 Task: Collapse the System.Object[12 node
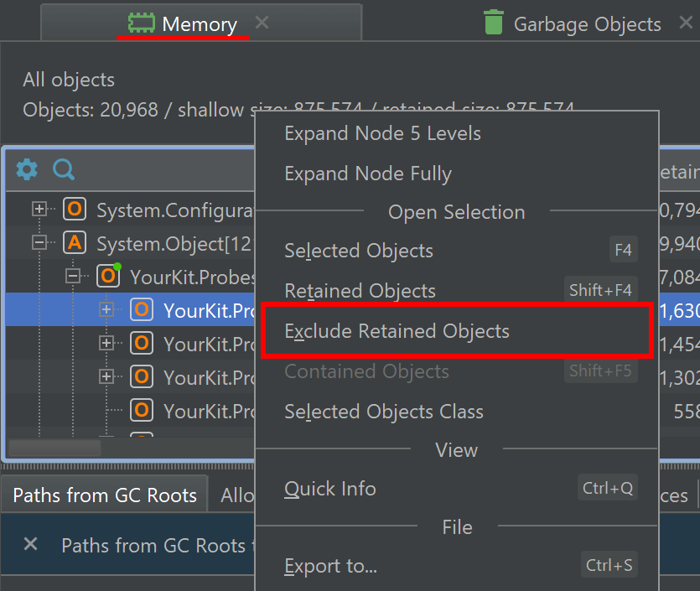click(39, 243)
